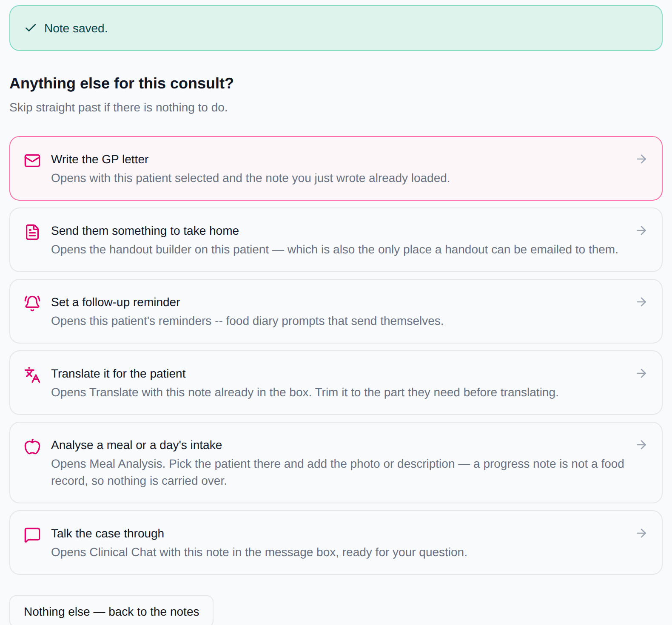Open arrow on Send them something card
The width and height of the screenshot is (672, 625).
click(x=641, y=230)
